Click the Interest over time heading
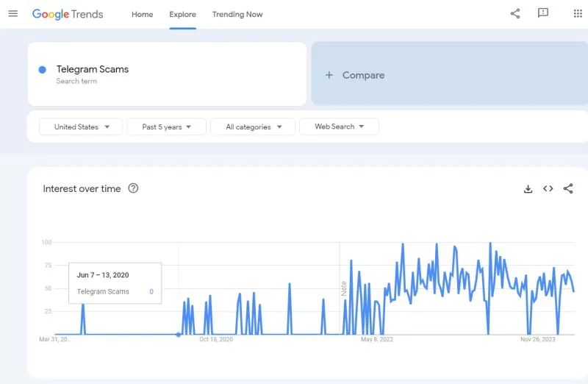This screenshot has width=588, height=384. click(x=82, y=188)
